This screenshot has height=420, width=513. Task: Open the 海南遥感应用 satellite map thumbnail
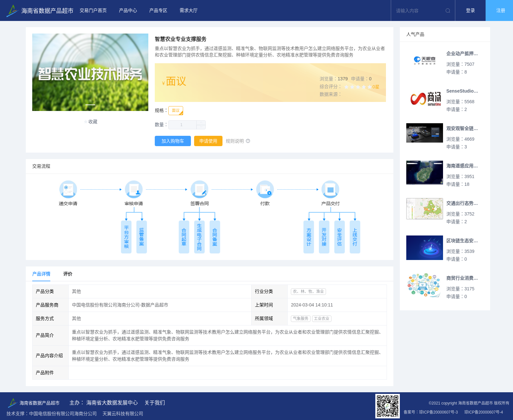425,173
